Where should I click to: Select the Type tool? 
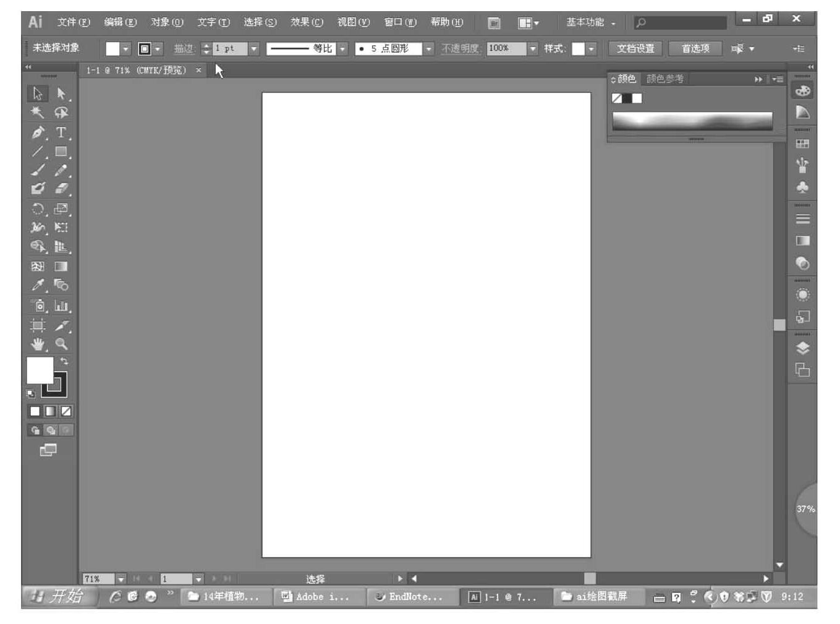pyautogui.click(x=61, y=132)
